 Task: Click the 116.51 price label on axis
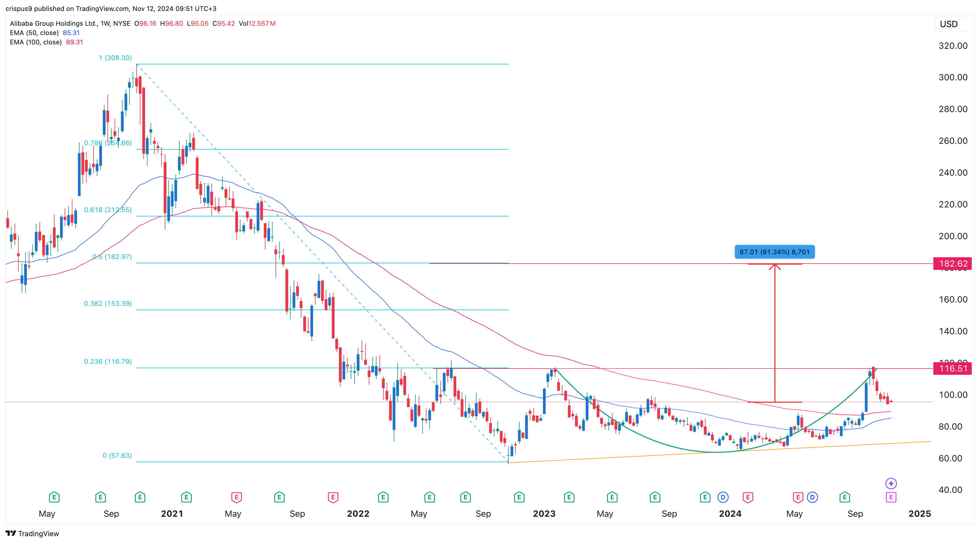pyautogui.click(x=953, y=368)
